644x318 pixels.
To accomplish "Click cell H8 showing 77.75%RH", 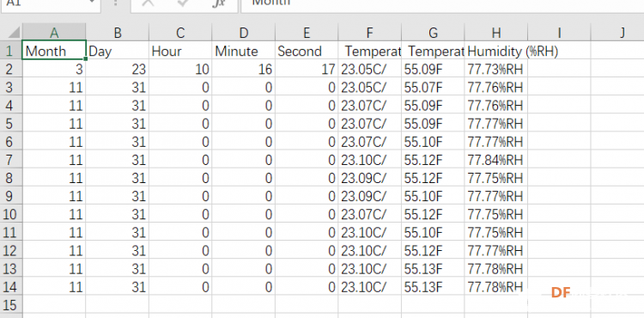I will (x=496, y=178).
